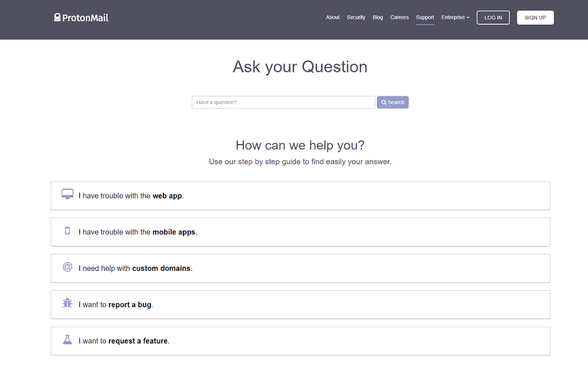The width and height of the screenshot is (588, 379).
Task: Click the magnifier icon in the Search button
Action: 384,102
